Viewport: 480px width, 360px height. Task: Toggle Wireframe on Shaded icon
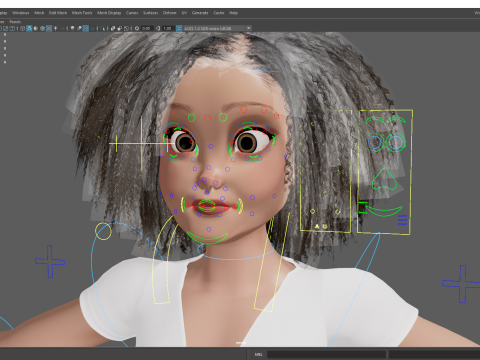pos(42,28)
